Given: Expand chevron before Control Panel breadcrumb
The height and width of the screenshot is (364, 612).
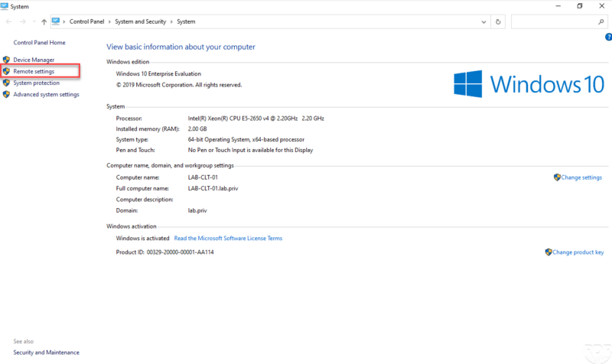Looking at the screenshot, I should 64,22.
